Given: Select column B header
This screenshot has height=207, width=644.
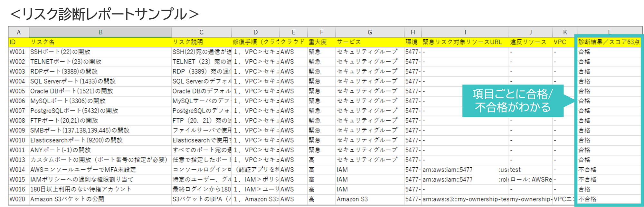Looking at the screenshot, I should pyautogui.click(x=100, y=32).
